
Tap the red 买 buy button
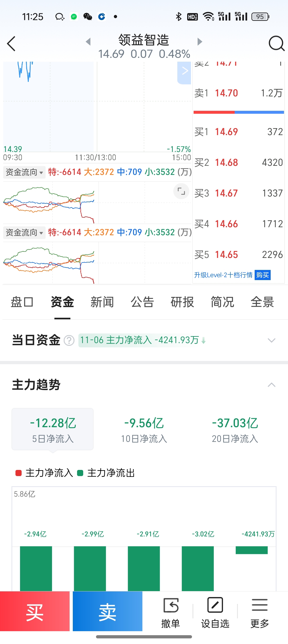tap(35, 611)
